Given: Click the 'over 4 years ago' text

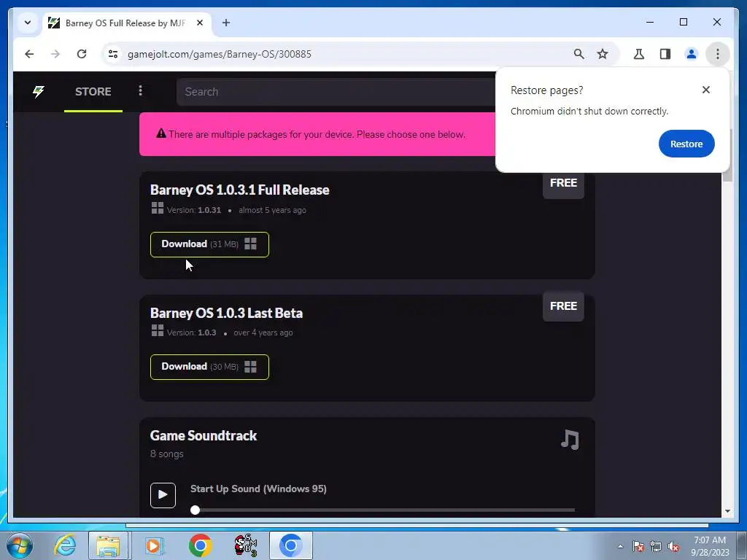Looking at the screenshot, I should coord(263,332).
